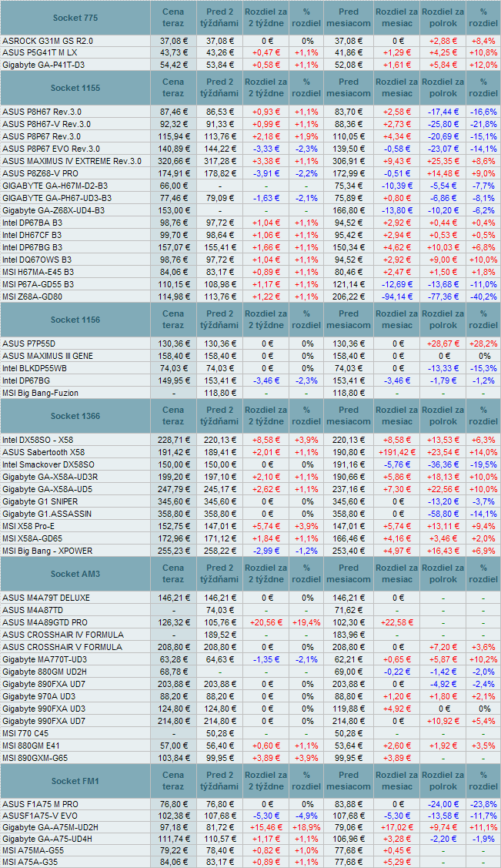Viewport: 501px width, 868px height.
Task: Select Gigabyte 880GM UD2H product name
Action: point(45,672)
